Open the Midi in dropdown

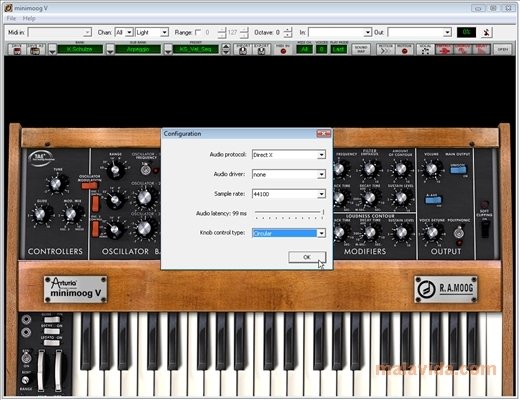[x=60, y=32]
